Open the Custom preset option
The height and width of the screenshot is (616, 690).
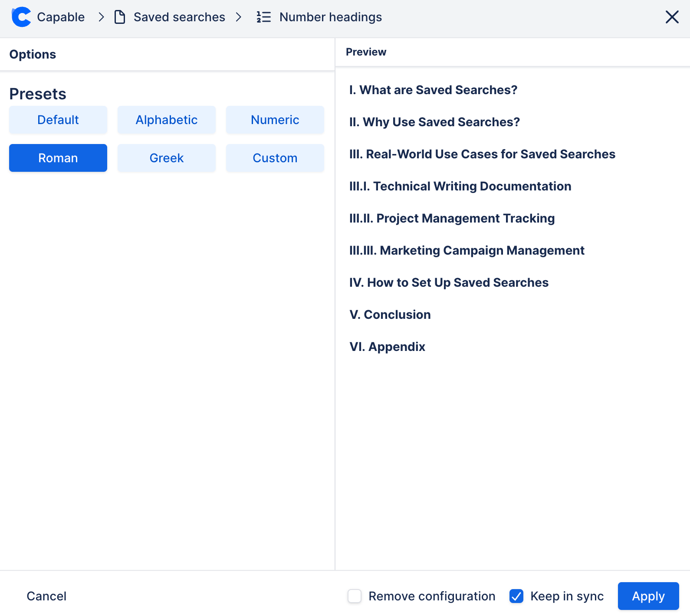click(x=275, y=158)
